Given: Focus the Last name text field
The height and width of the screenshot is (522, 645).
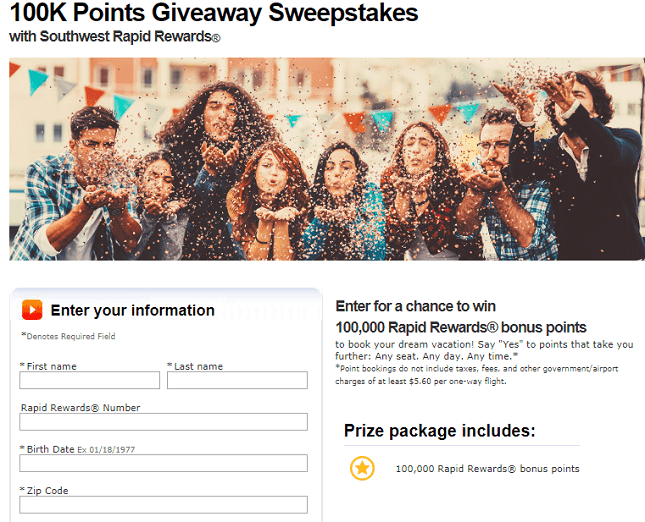Looking at the screenshot, I should tap(237, 380).
